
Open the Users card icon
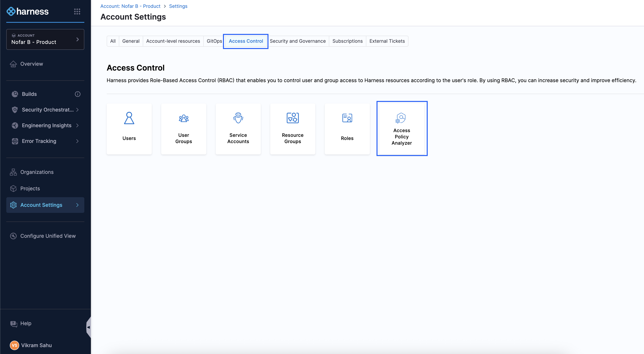pos(129,118)
